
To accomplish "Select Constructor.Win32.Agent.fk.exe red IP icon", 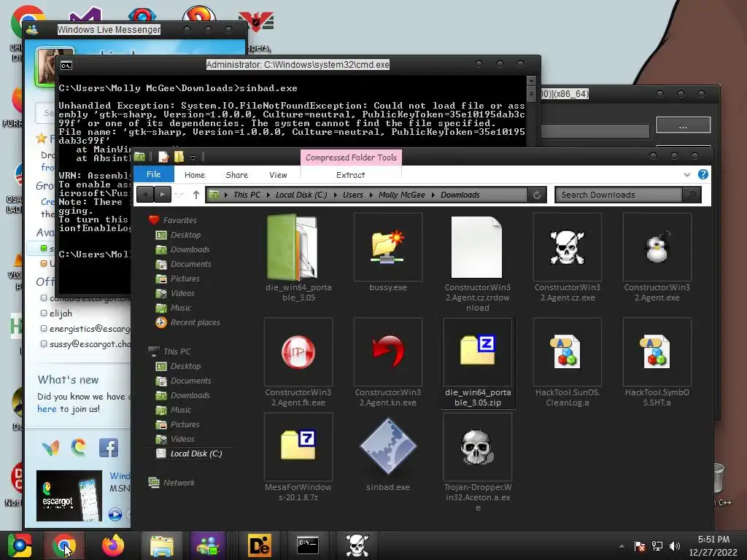I will pos(298,352).
